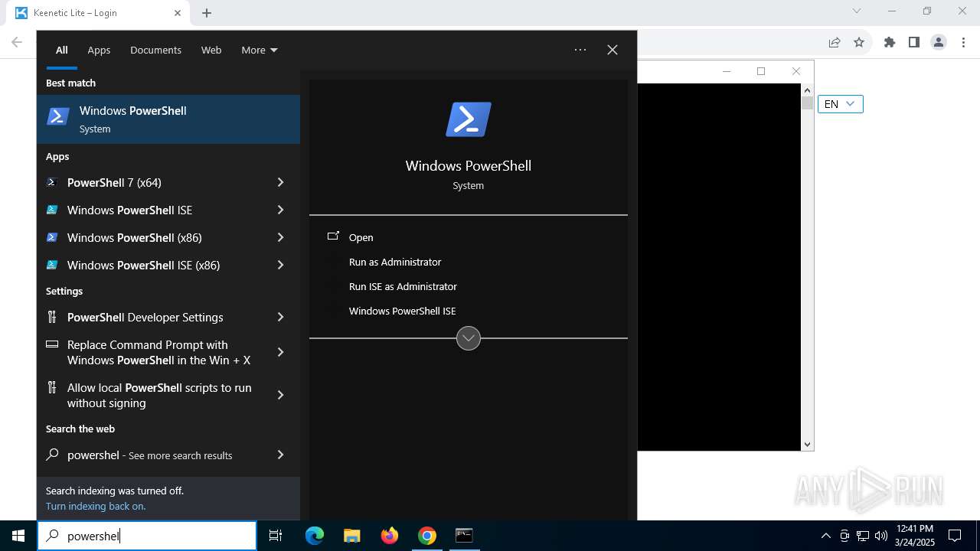The height and width of the screenshot is (551, 980).
Task: Click the large PowerShell logo in preview pane
Action: (x=469, y=120)
